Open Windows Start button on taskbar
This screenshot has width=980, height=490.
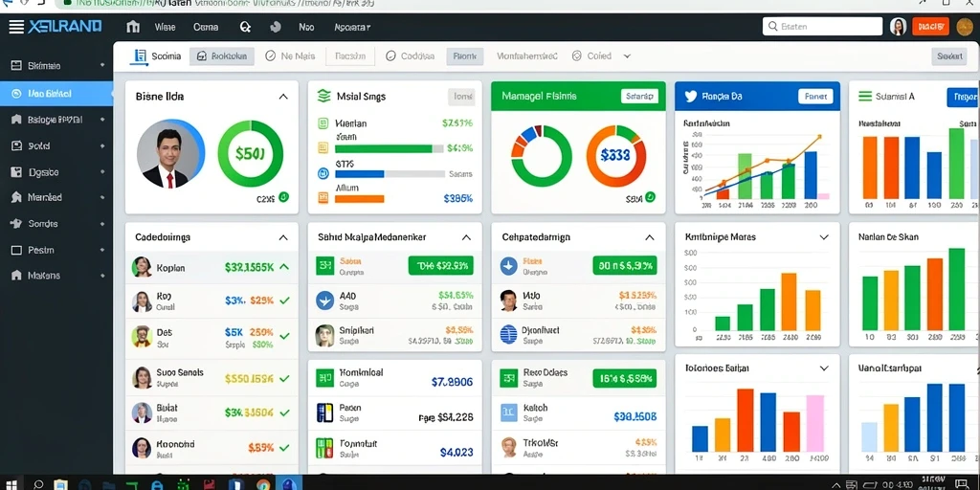[11, 484]
